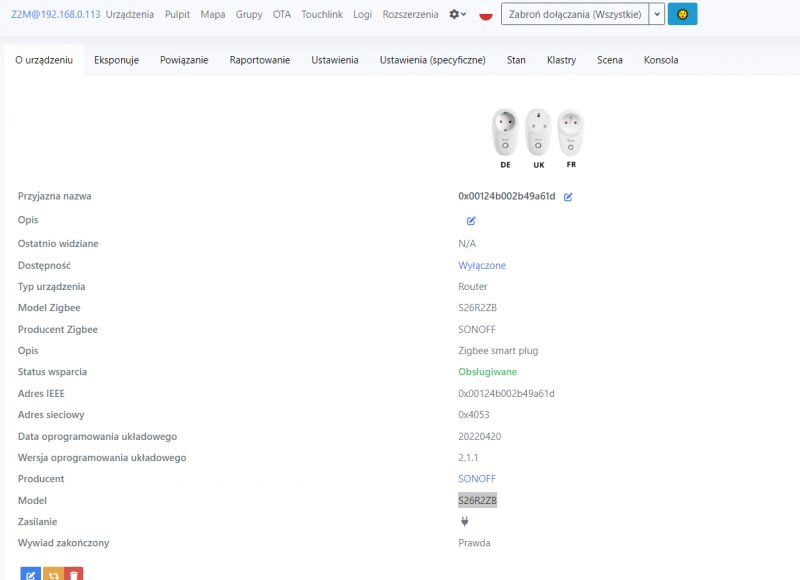Click the Router device type value
This screenshot has height=580, width=800.
tap(472, 287)
